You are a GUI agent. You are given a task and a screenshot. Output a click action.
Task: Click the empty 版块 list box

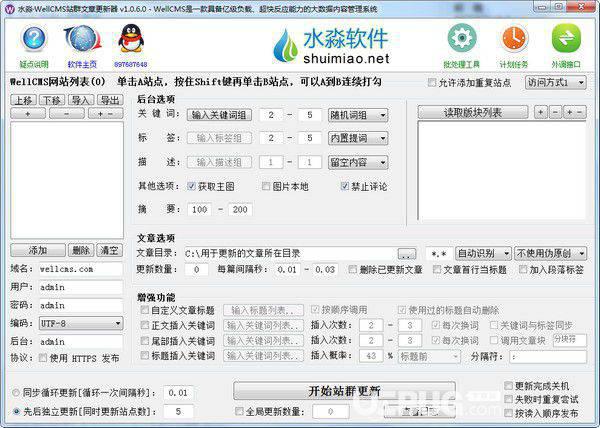click(502, 171)
